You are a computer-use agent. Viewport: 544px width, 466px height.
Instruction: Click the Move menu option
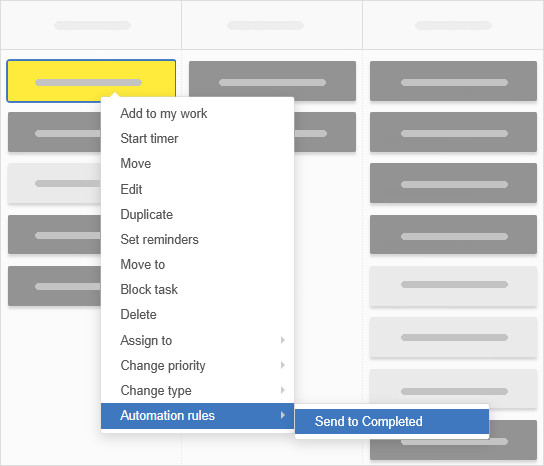coord(197,163)
